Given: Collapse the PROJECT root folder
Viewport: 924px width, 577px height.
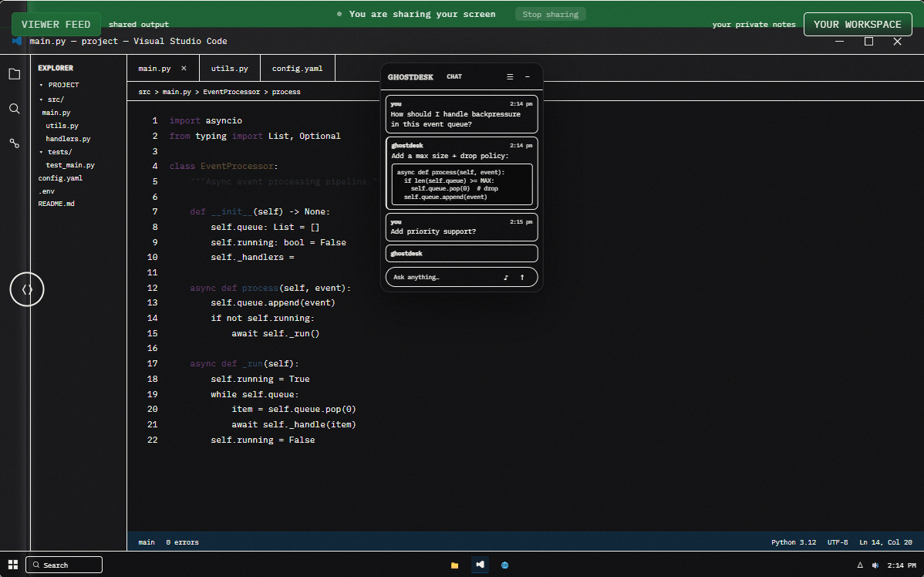Looking at the screenshot, I should click(42, 85).
